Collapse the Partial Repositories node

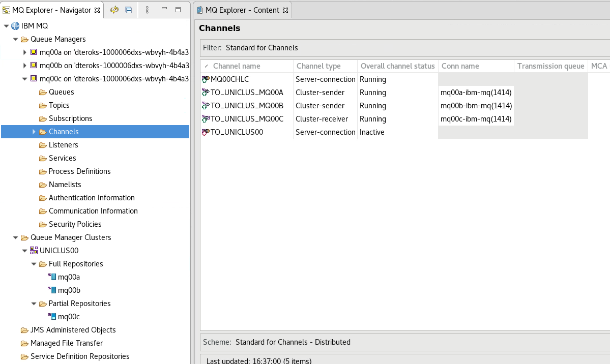point(34,304)
